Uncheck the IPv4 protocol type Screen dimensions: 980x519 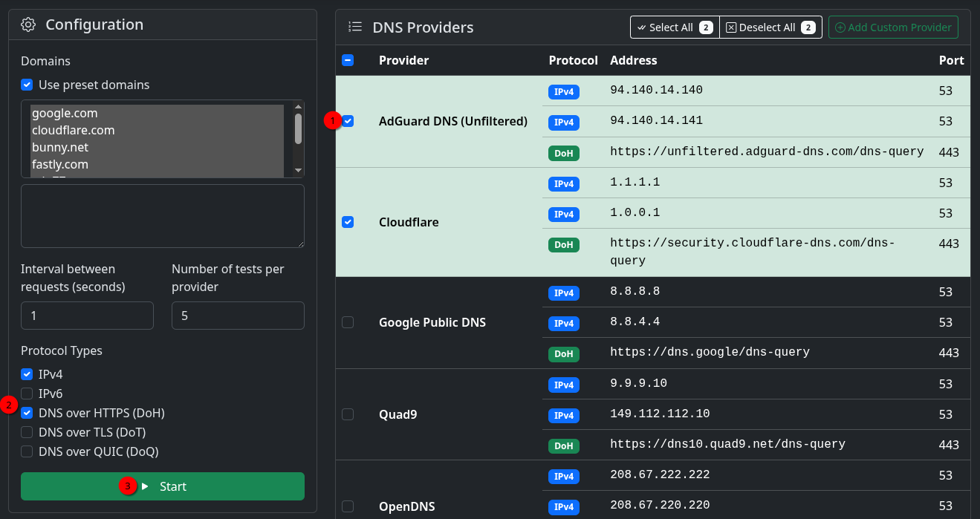click(27, 374)
